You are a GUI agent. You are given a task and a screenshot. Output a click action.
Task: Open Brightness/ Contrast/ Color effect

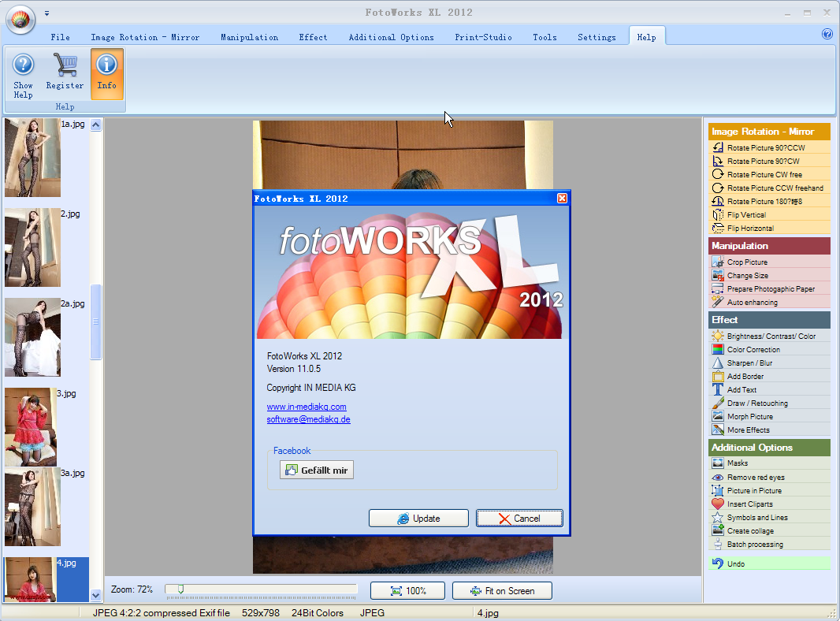(769, 336)
